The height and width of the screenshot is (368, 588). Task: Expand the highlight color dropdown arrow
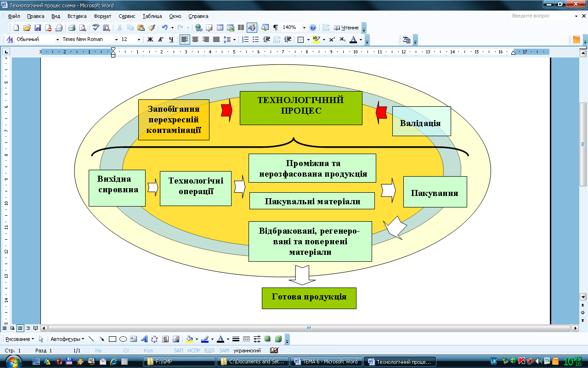tap(324, 40)
